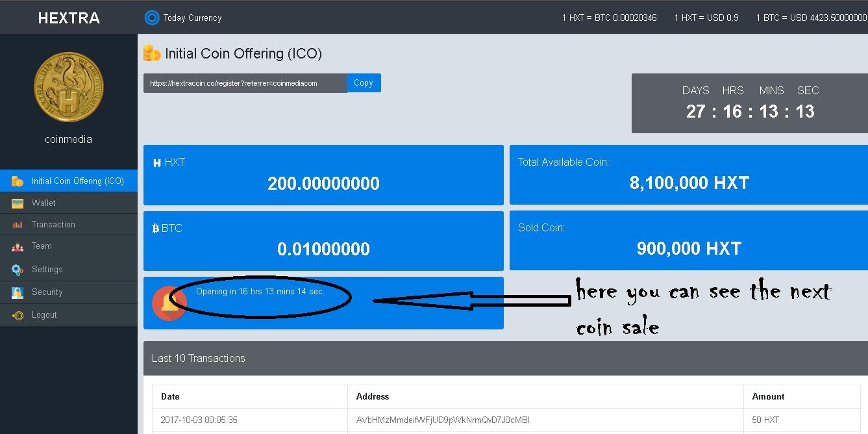Go to the Transaction menu item
The height and width of the screenshot is (434, 868).
(x=69, y=225)
